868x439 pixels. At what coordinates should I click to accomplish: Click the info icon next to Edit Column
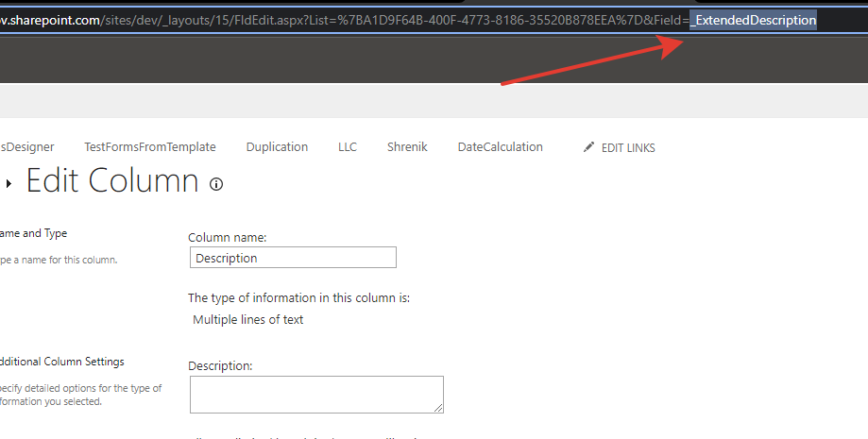pyautogui.click(x=216, y=184)
